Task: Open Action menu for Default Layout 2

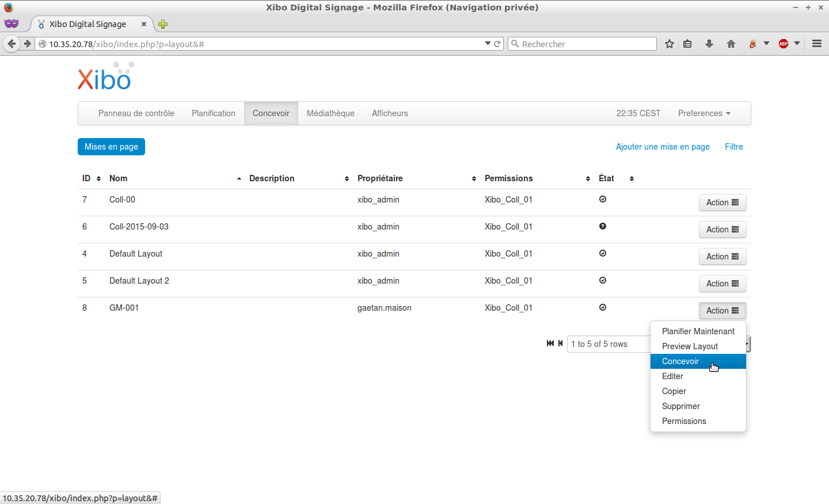Action: point(722,284)
